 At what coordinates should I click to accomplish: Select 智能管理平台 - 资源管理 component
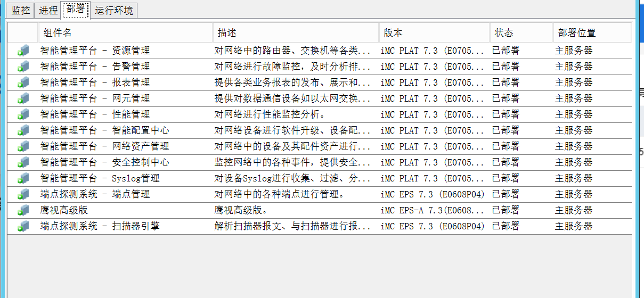tap(95, 51)
